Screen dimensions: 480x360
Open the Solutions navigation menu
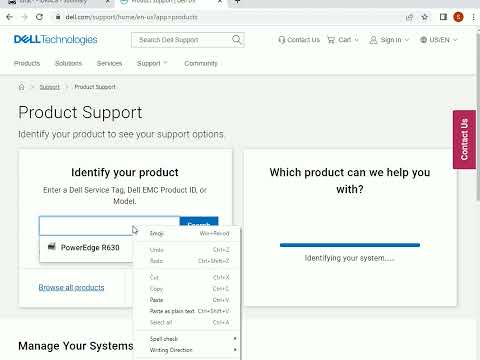coord(68,63)
